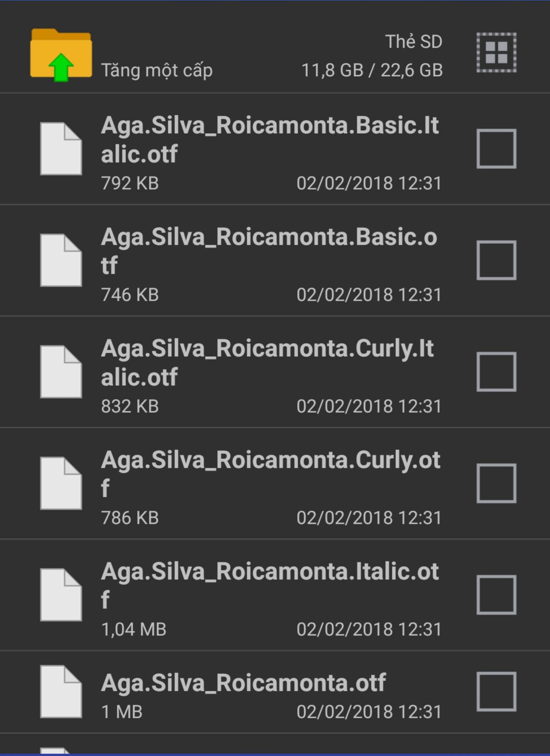Open the 1,04 MB Italic.otf entry
The height and width of the screenshot is (756, 550).
275,595
